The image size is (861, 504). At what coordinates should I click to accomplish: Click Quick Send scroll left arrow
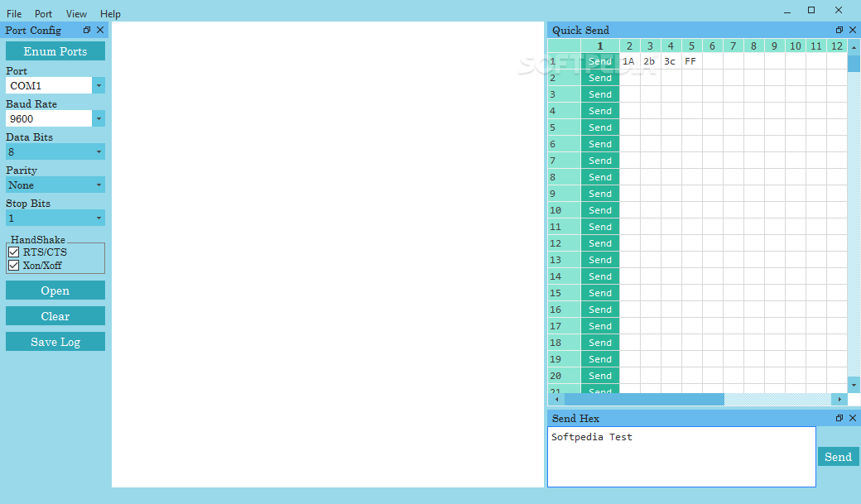point(556,399)
